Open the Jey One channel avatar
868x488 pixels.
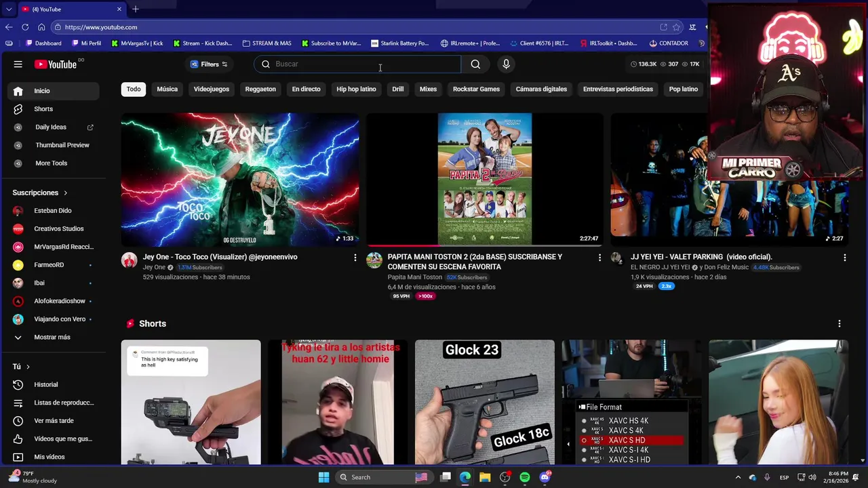click(x=129, y=260)
